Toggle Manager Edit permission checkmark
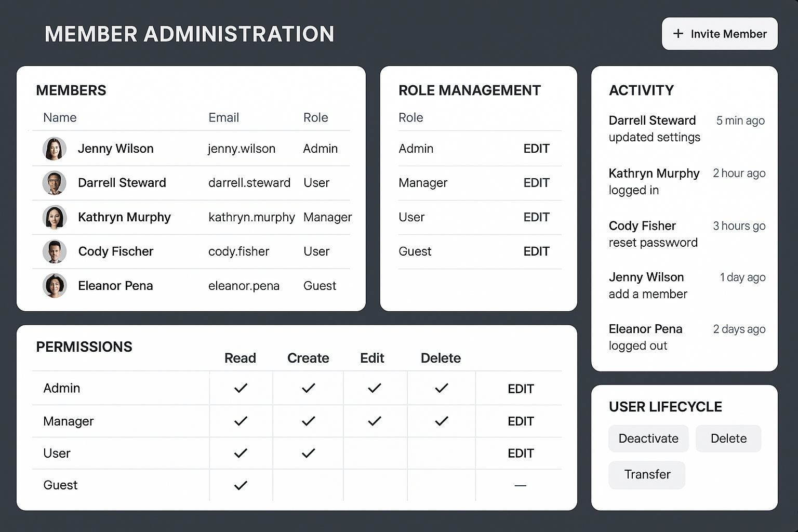Screen dimensions: 798x532 (374, 421)
